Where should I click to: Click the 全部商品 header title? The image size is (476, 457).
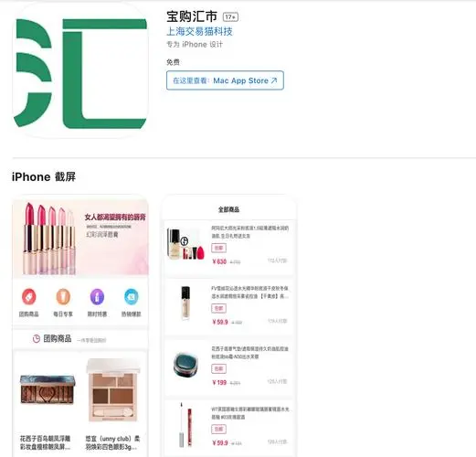[228, 209]
